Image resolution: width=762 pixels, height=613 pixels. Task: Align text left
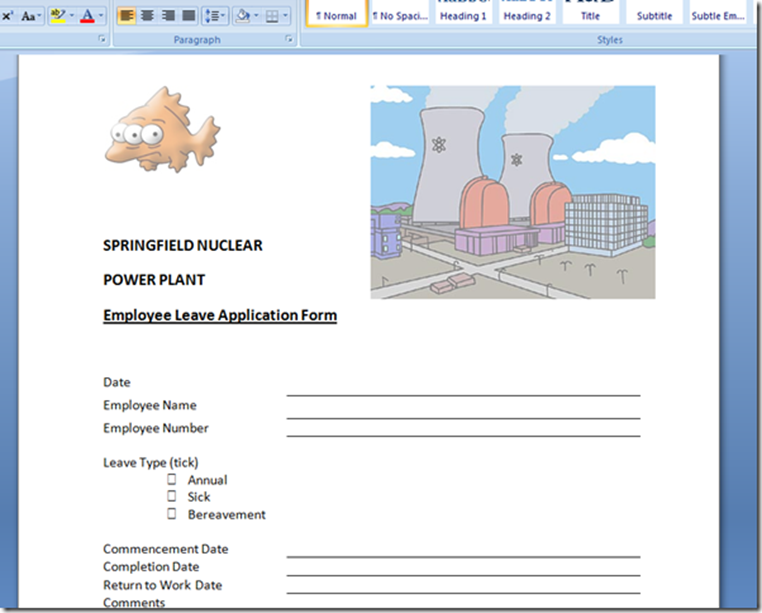pos(126,16)
